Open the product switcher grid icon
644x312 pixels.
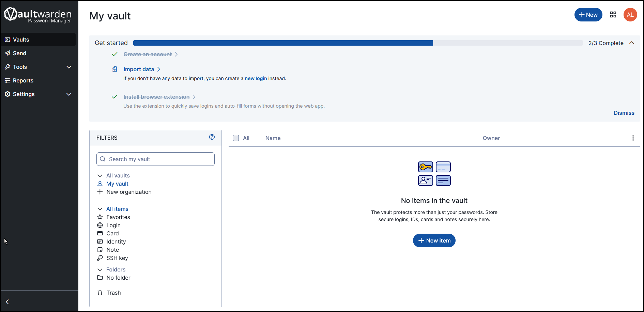(x=613, y=15)
